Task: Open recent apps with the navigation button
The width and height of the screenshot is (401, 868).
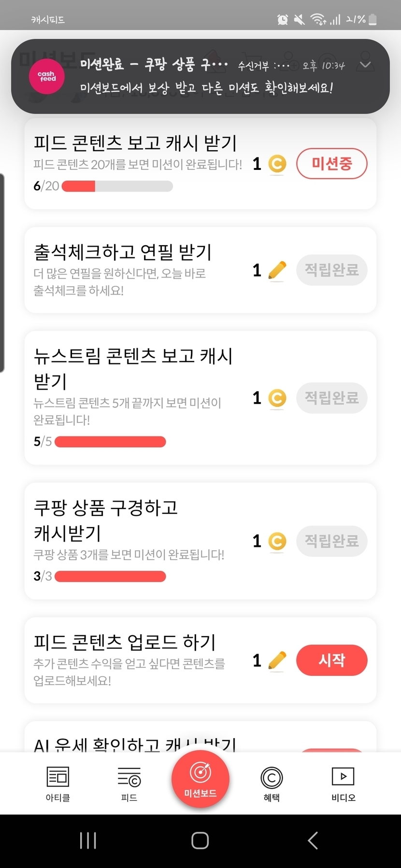Action: (88, 840)
